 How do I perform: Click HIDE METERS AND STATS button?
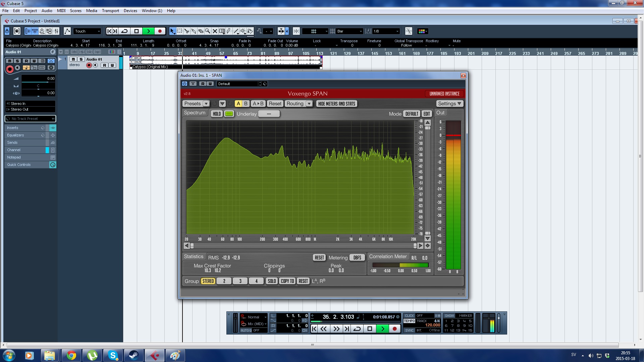point(336,104)
